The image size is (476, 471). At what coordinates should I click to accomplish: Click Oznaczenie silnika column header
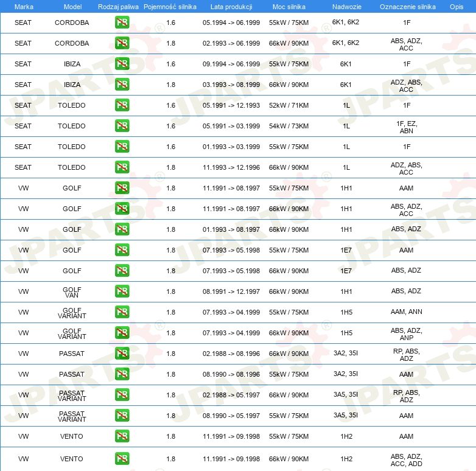(407, 7)
